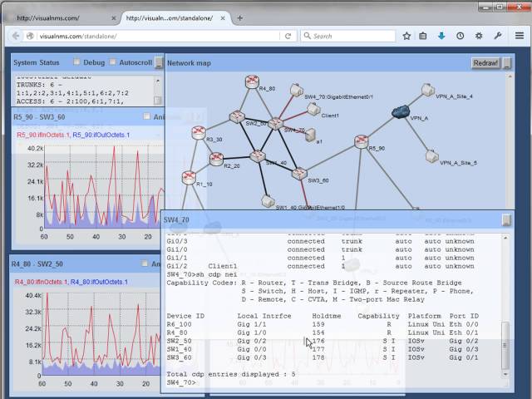Click the R3_30 router node icon

[199, 131]
